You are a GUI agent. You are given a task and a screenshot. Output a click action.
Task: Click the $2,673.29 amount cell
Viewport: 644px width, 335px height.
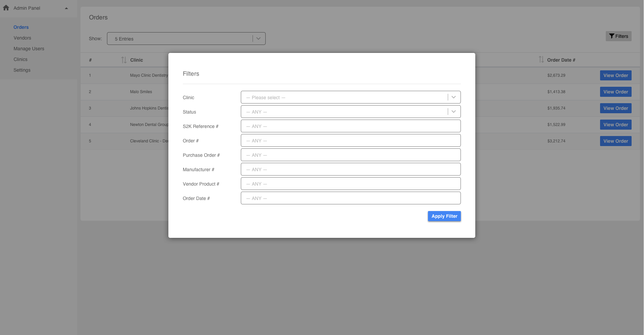pos(556,75)
